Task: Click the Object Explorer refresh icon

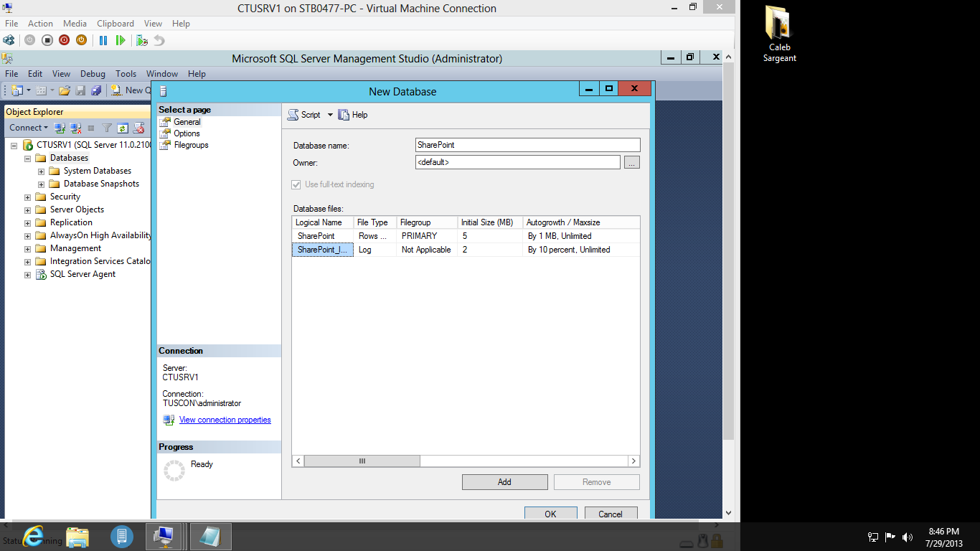Action: tap(123, 128)
